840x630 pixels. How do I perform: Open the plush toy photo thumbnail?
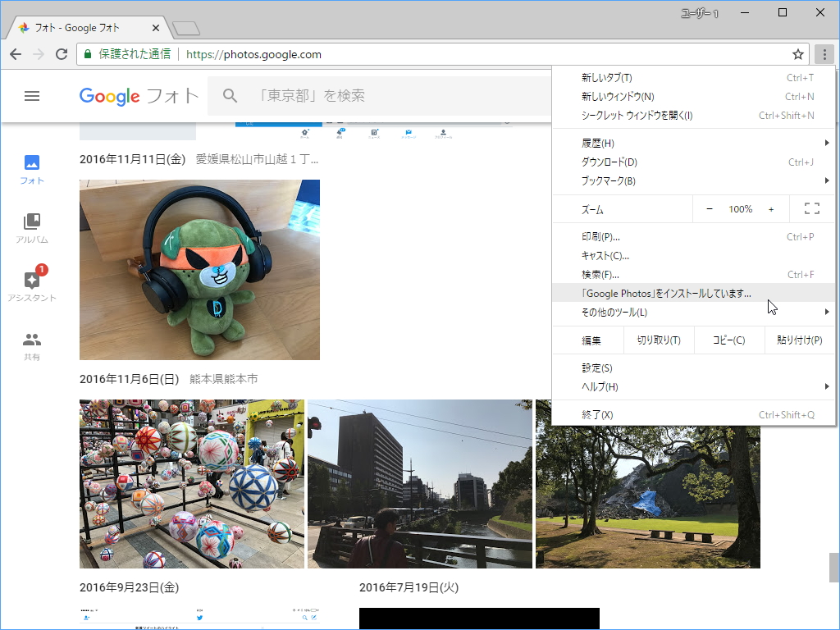[199, 270]
